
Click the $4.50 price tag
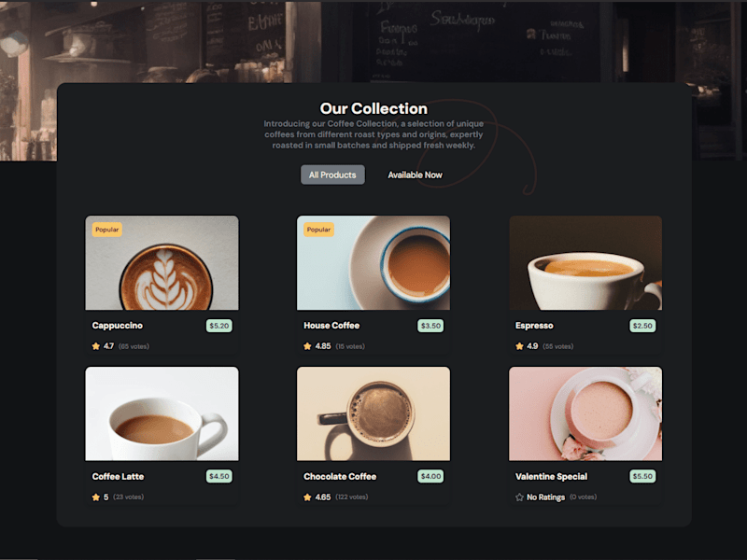pyautogui.click(x=219, y=476)
